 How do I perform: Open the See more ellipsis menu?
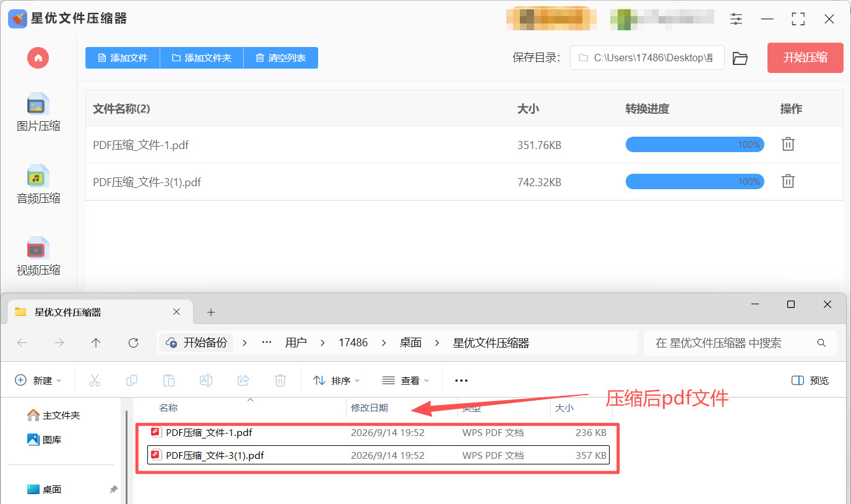[x=461, y=380]
